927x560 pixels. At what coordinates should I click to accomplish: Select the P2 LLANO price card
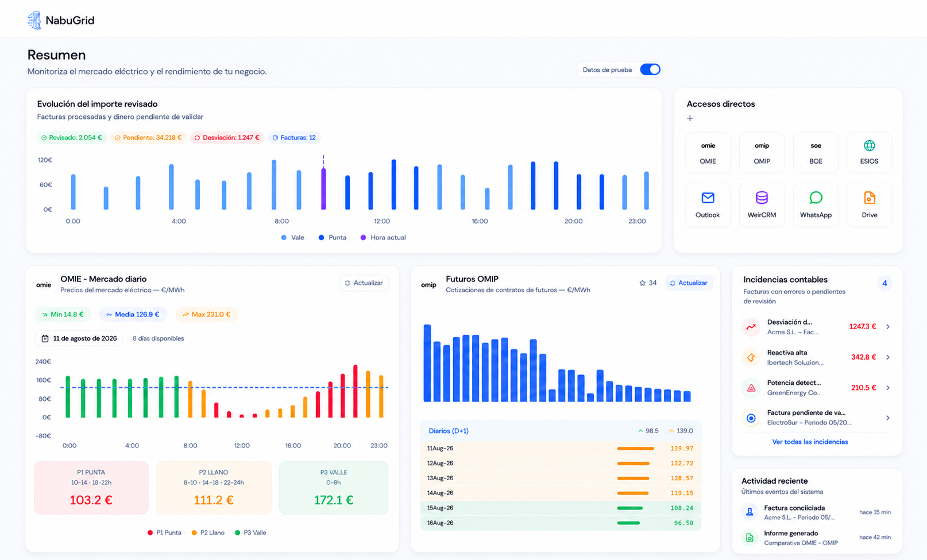pos(214,488)
